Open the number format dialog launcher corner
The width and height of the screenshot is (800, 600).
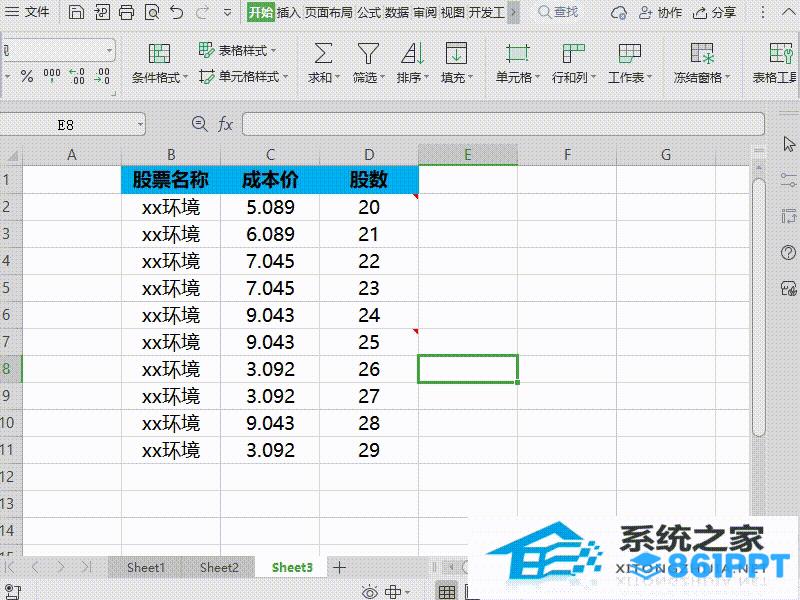[x=113, y=93]
